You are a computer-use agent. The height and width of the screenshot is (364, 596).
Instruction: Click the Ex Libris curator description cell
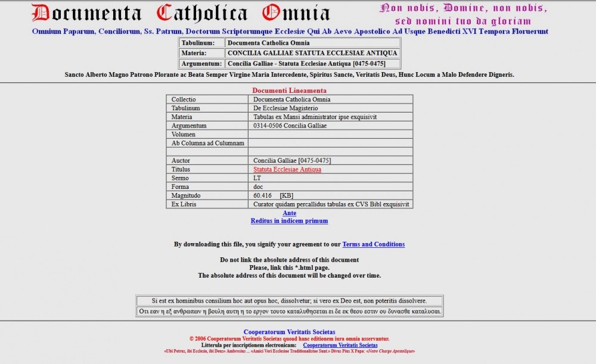(331, 204)
